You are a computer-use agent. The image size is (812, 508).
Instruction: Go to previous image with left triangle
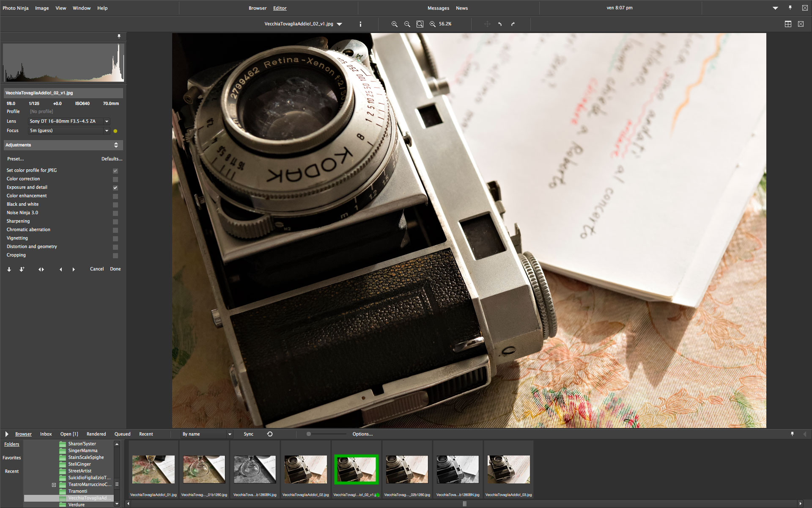60,269
